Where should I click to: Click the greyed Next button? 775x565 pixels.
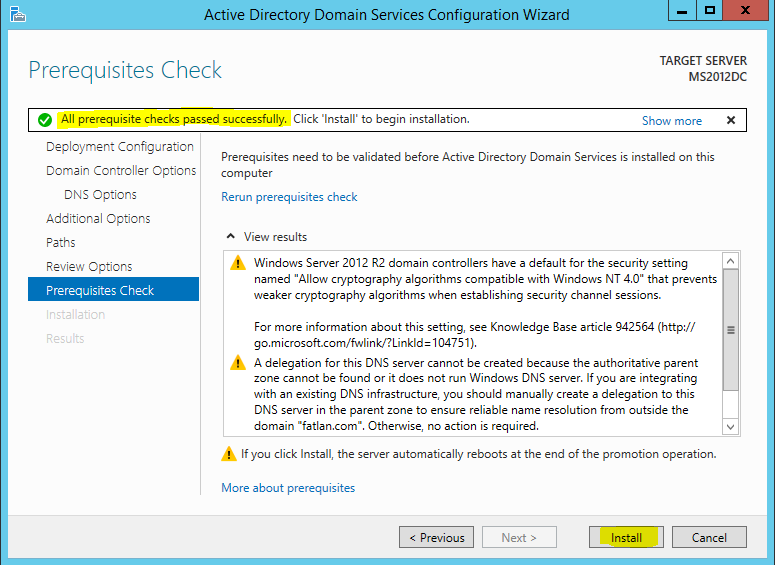519,537
